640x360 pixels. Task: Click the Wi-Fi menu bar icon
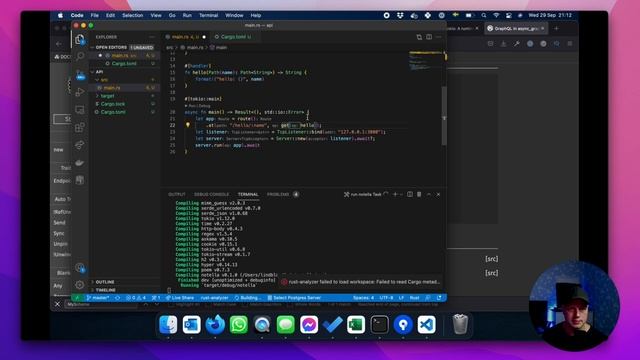point(496,15)
